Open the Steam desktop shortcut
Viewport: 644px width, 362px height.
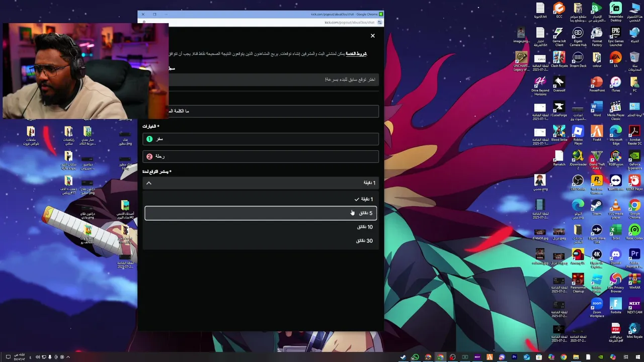pos(597,207)
